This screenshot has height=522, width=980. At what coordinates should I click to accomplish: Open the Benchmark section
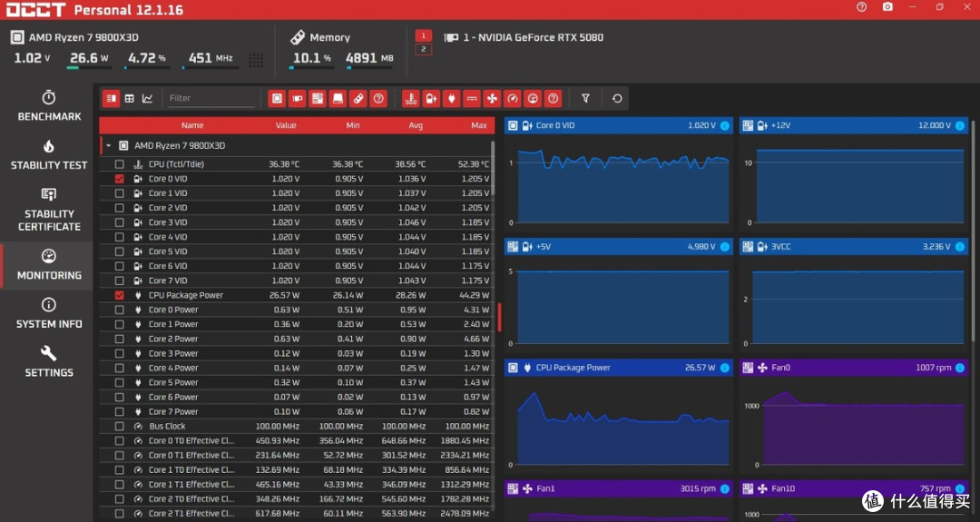[x=49, y=105]
